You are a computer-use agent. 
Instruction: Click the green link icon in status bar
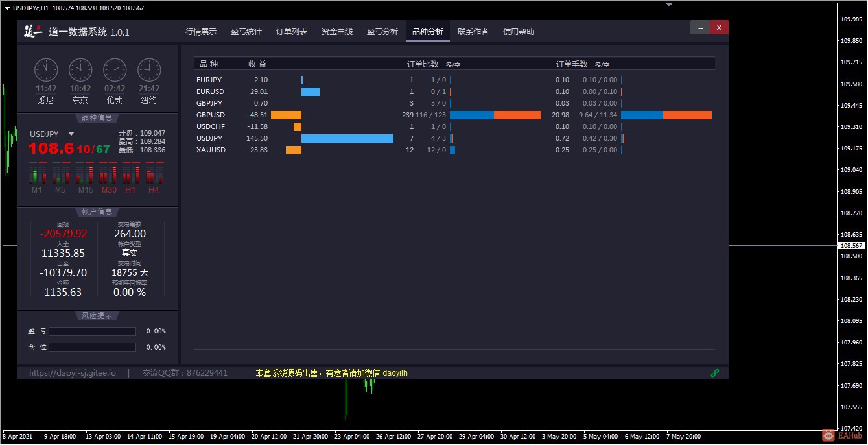click(715, 373)
